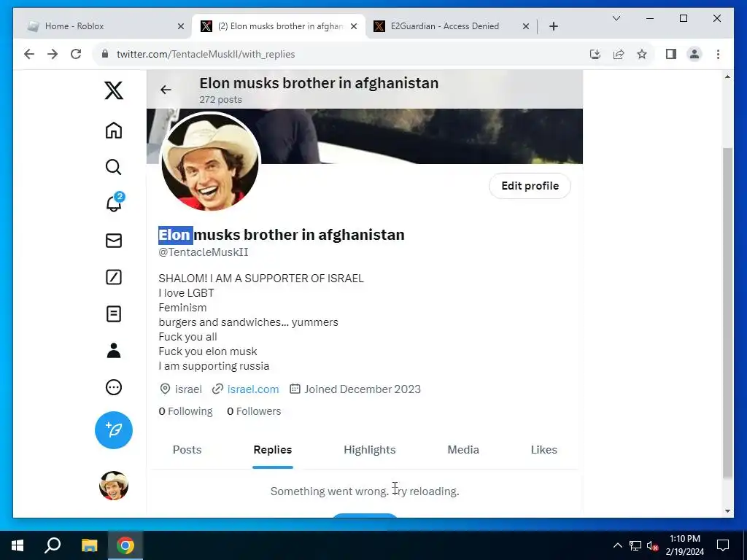The image size is (747, 560).
Task: Switch to the Likes tab
Action: 543,449
